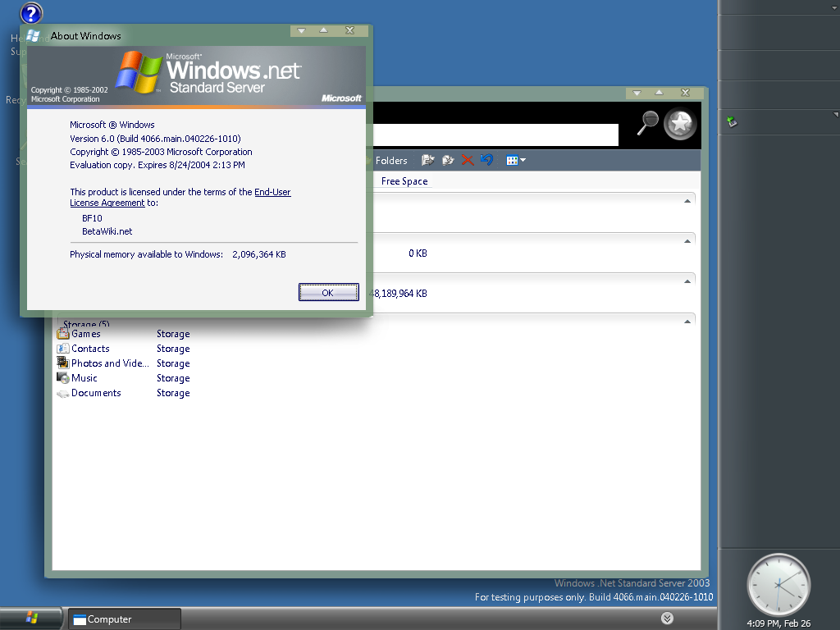Click the sidebar notification device icon

pos(732,122)
